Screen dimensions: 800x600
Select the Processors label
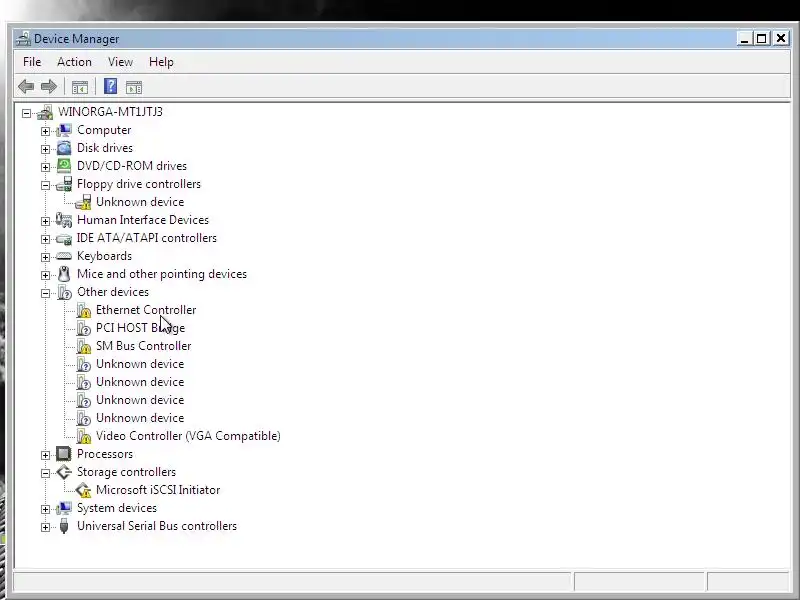(105, 454)
